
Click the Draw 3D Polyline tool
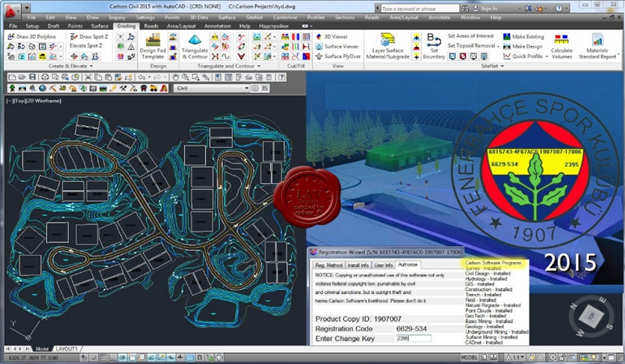click(31, 36)
